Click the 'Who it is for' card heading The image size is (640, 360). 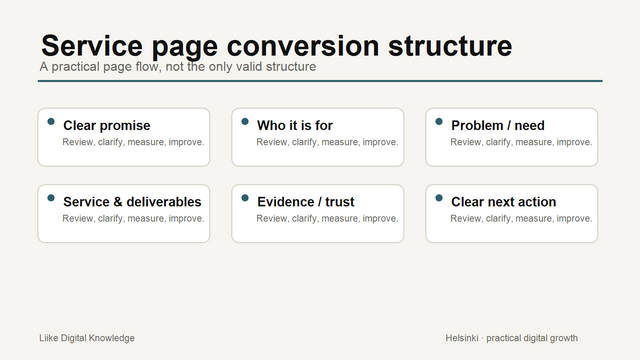(x=295, y=125)
